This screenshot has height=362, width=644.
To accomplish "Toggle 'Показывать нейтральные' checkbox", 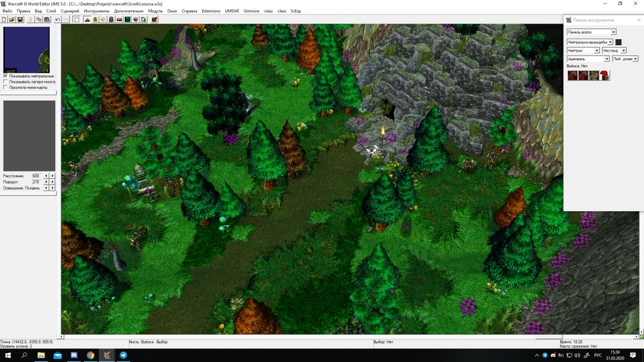I will click(6, 76).
